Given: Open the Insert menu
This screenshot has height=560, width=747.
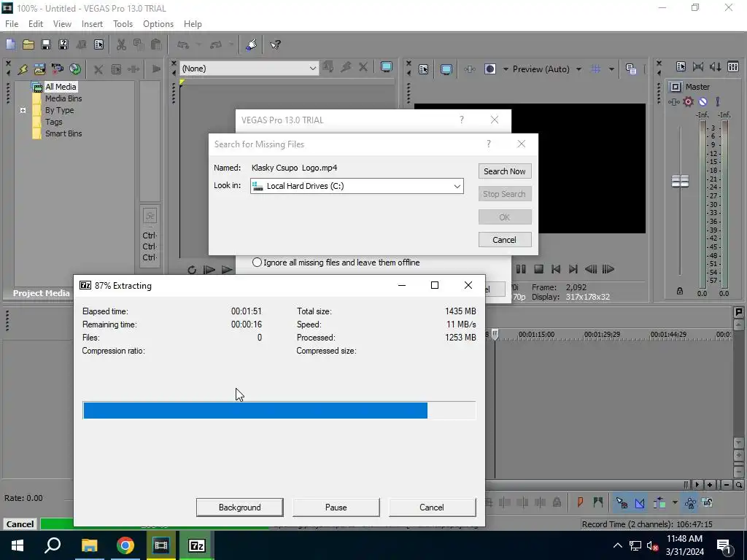Looking at the screenshot, I should 92,24.
